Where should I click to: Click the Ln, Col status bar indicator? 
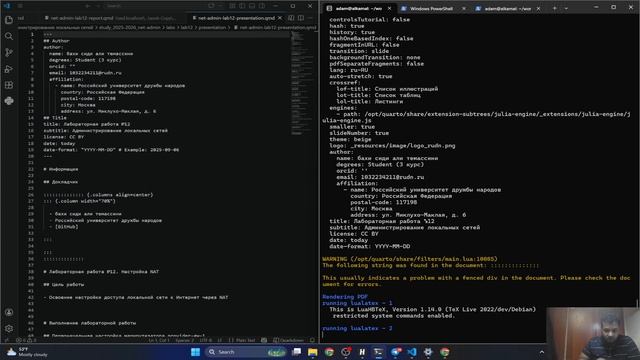(x=159, y=340)
